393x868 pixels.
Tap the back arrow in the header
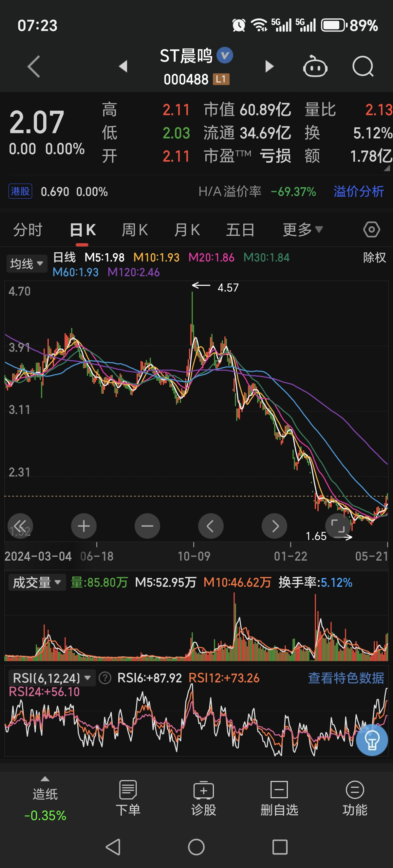pyautogui.click(x=34, y=66)
